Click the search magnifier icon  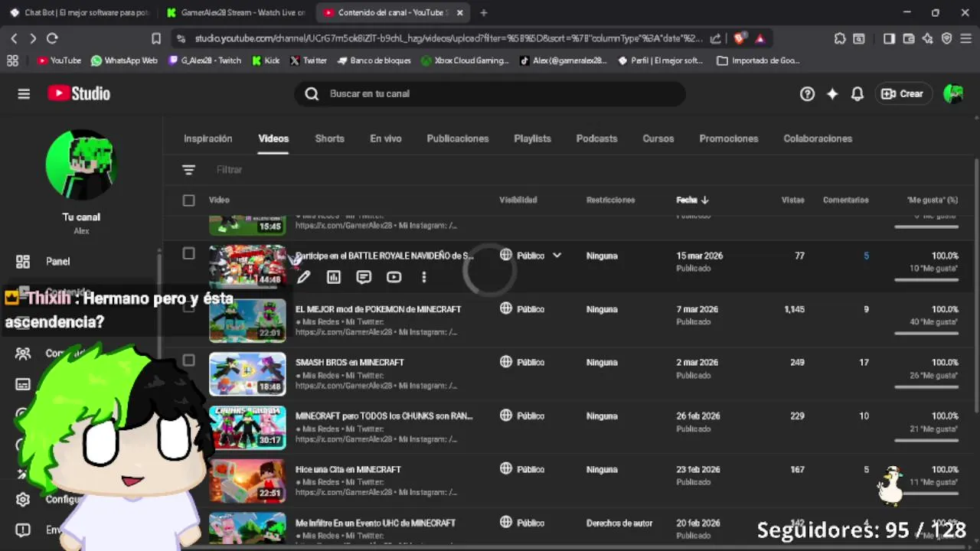point(312,93)
